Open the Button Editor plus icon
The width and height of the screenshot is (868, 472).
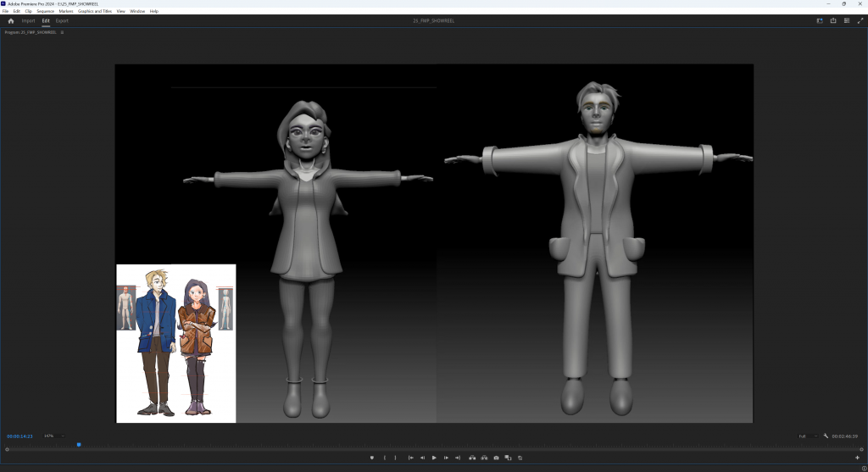tap(857, 458)
